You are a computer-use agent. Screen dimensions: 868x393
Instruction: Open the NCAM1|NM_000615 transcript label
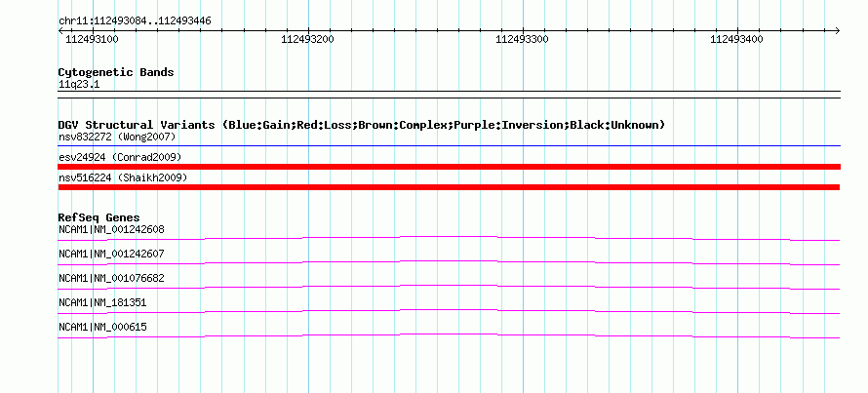coord(102,327)
